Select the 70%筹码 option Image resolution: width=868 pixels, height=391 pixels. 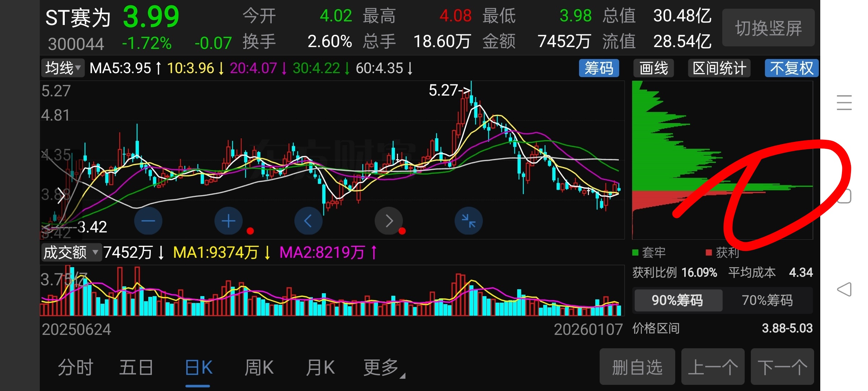[x=767, y=300]
